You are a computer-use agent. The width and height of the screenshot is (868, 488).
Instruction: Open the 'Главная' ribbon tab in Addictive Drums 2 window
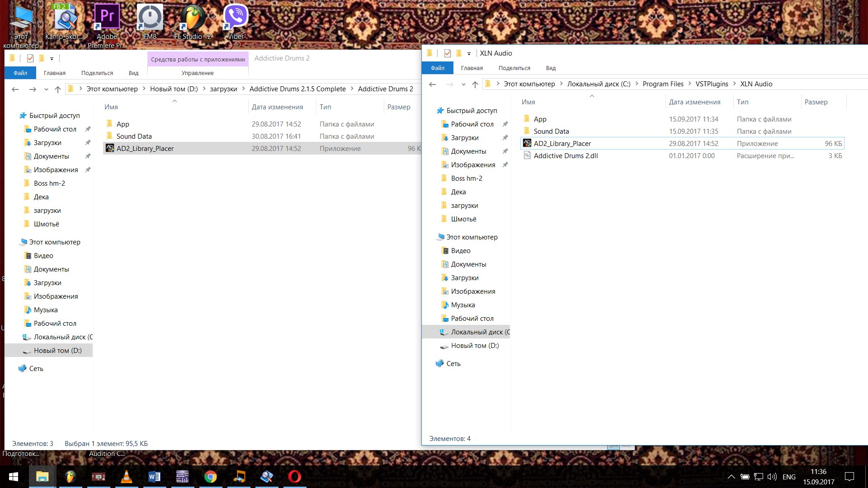[x=55, y=73]
